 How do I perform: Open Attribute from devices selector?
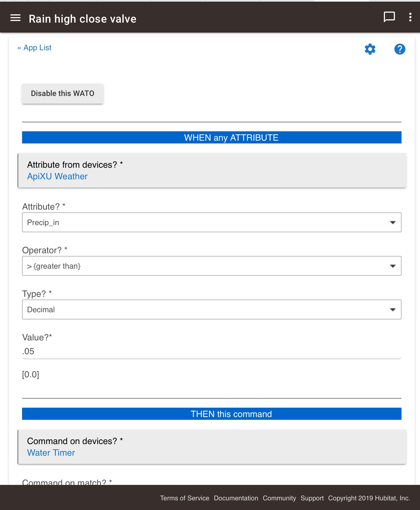click(x=212, y=170)
